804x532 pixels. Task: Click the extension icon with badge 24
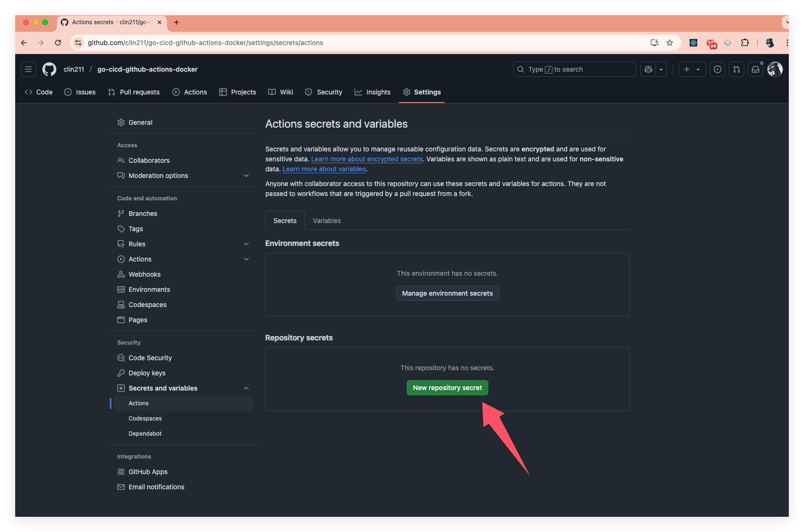[711, 43]
